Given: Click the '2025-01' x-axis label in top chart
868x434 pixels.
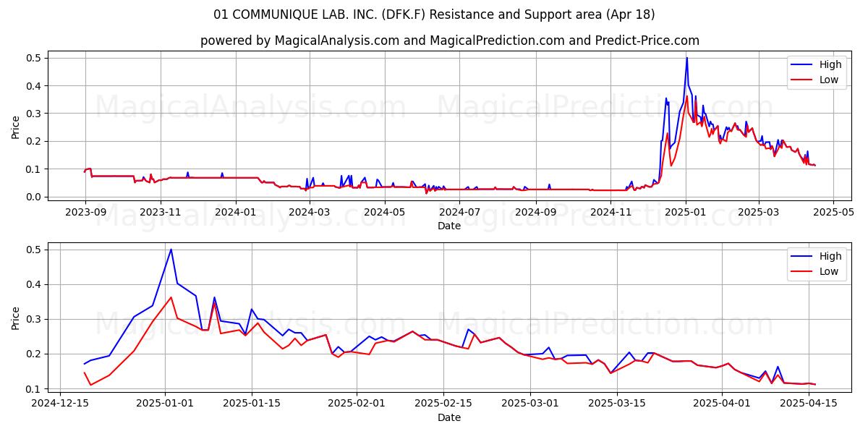Looking at the screenshot, I should click(686, 212).
